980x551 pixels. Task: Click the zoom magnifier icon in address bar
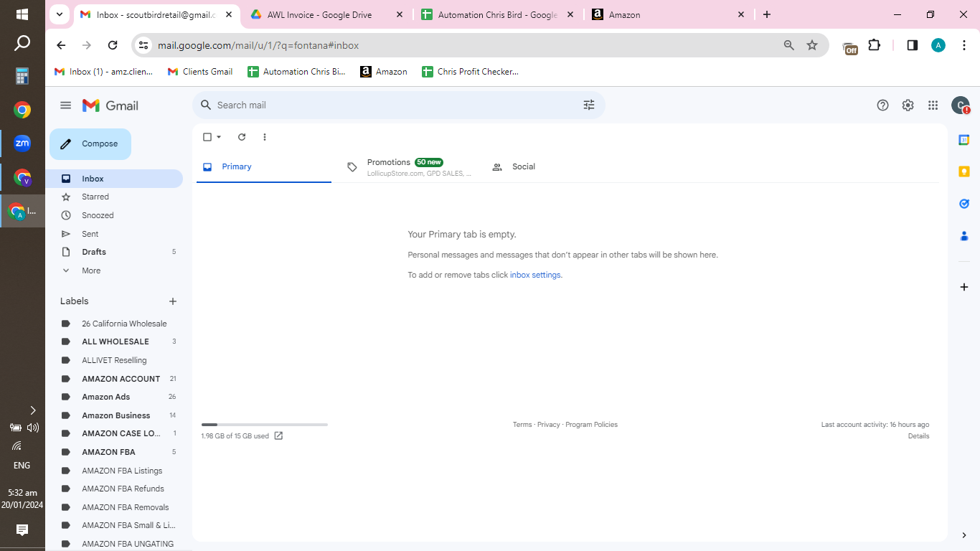(789, 45)
